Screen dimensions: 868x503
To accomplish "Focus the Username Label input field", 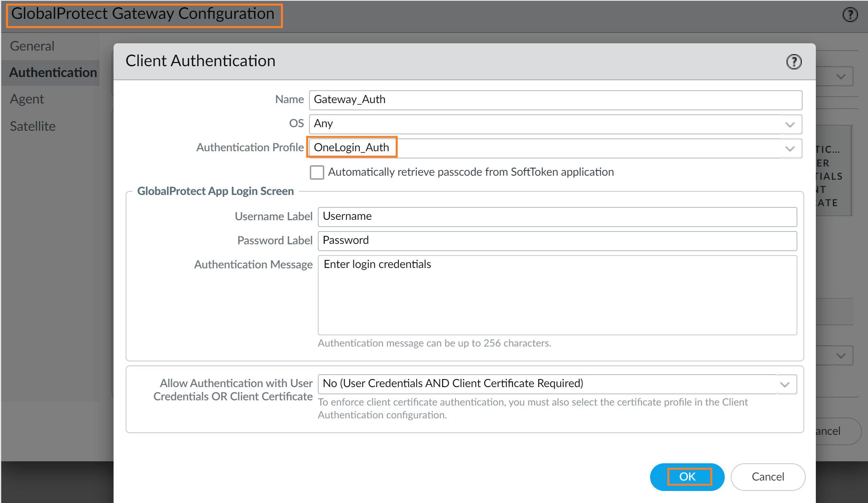I will coord(557,217).
